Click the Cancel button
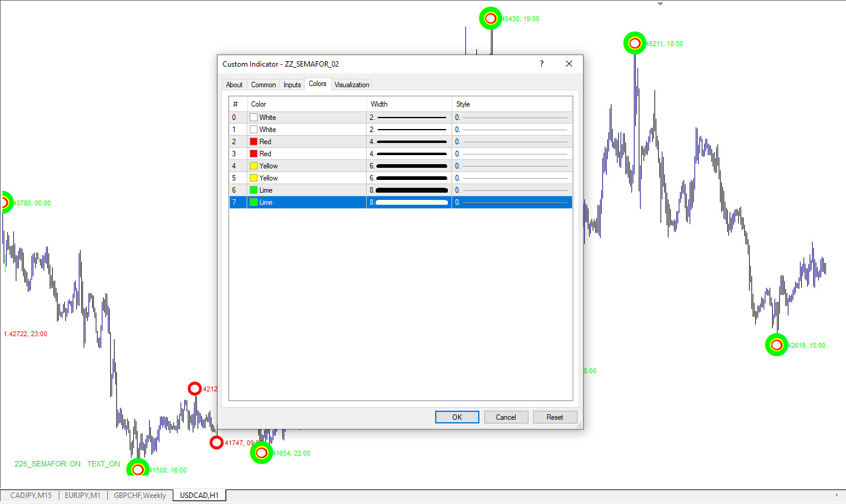This screenshot has height=504, width=846. [x=505, y=417]
